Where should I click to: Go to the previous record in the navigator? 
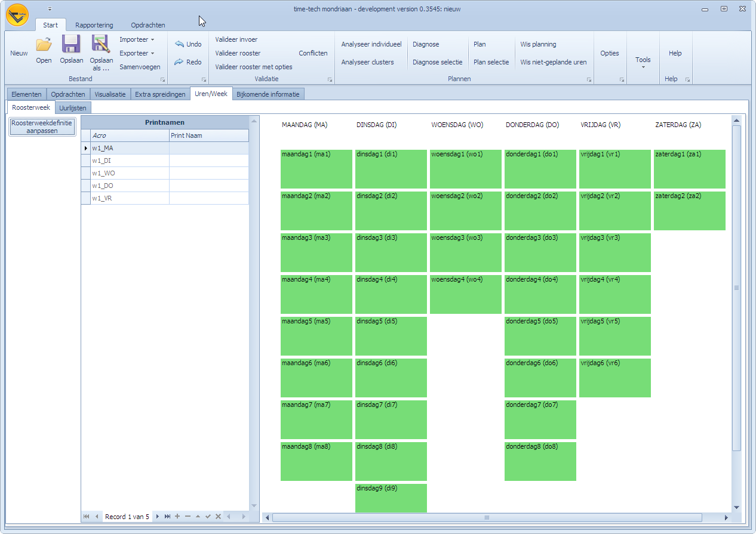(97, 517)
